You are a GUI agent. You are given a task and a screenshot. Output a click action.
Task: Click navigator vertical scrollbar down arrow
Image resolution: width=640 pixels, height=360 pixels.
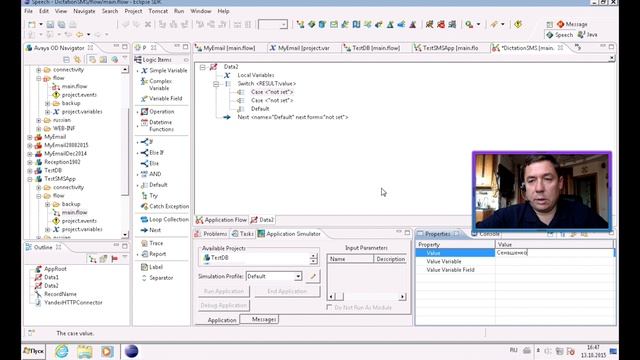(x=125, y=235)
